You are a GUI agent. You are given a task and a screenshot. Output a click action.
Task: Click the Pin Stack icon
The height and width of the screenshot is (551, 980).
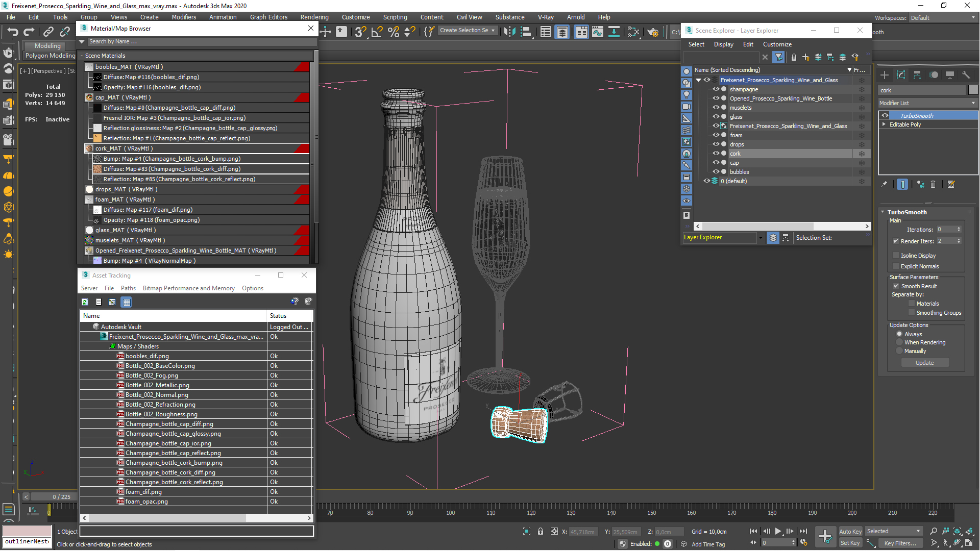(x=884, y=184)
